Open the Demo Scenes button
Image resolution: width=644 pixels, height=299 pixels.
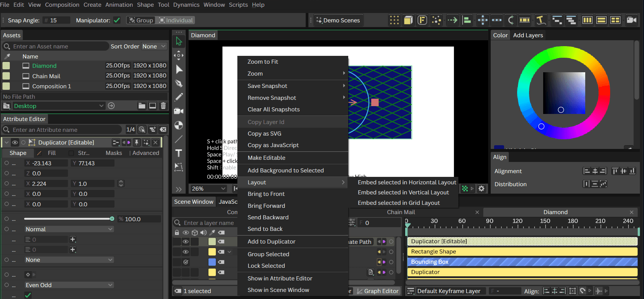coord(339,20)
